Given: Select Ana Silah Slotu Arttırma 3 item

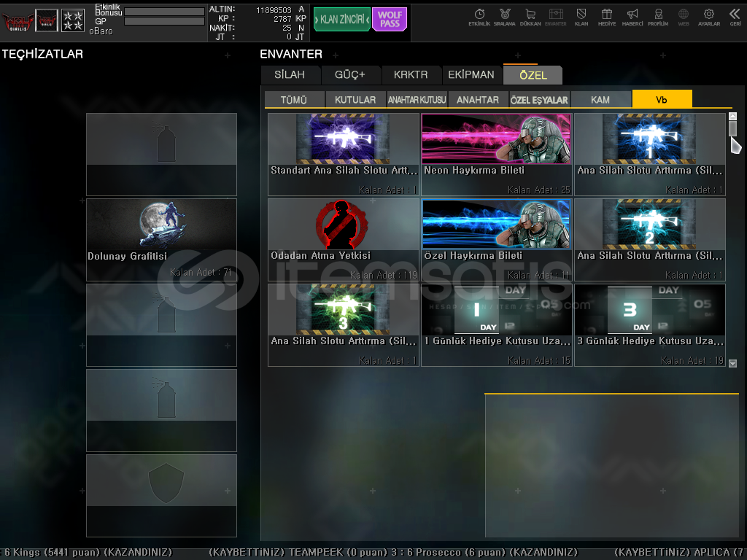Looking at the screenshot, I should pyautogui.click(x=343, y=325).
